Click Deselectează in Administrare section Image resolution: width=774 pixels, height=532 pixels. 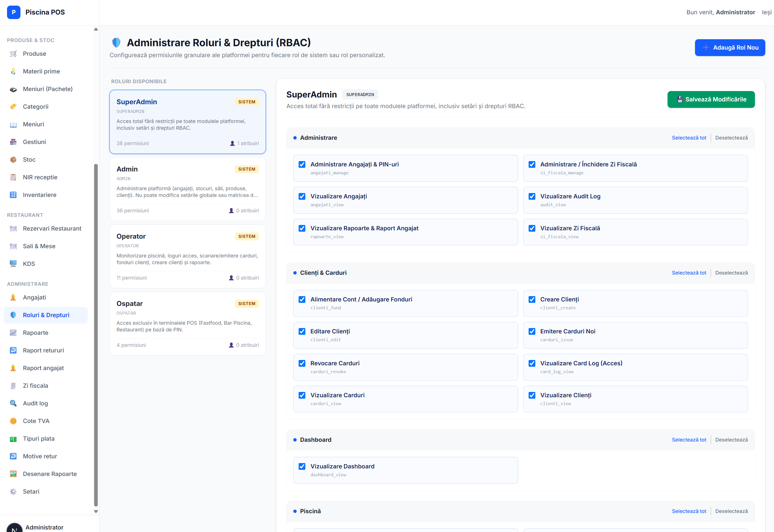point(731,138)
